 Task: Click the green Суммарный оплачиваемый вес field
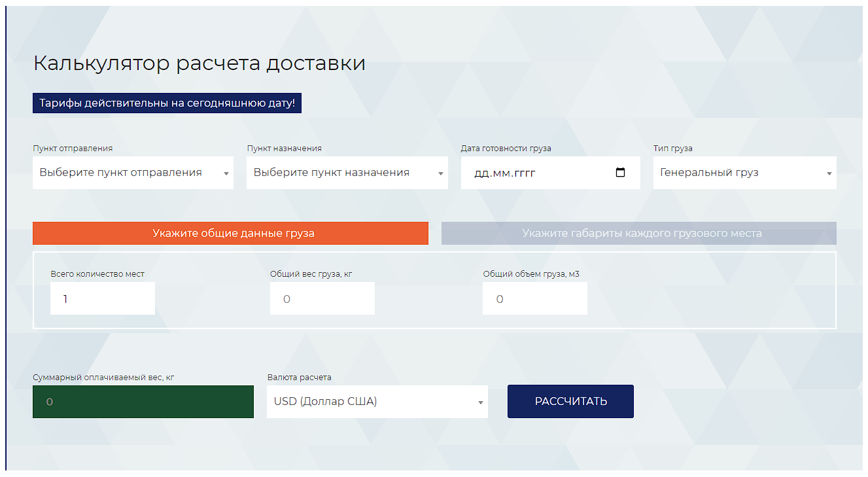[x=143, y=402]
